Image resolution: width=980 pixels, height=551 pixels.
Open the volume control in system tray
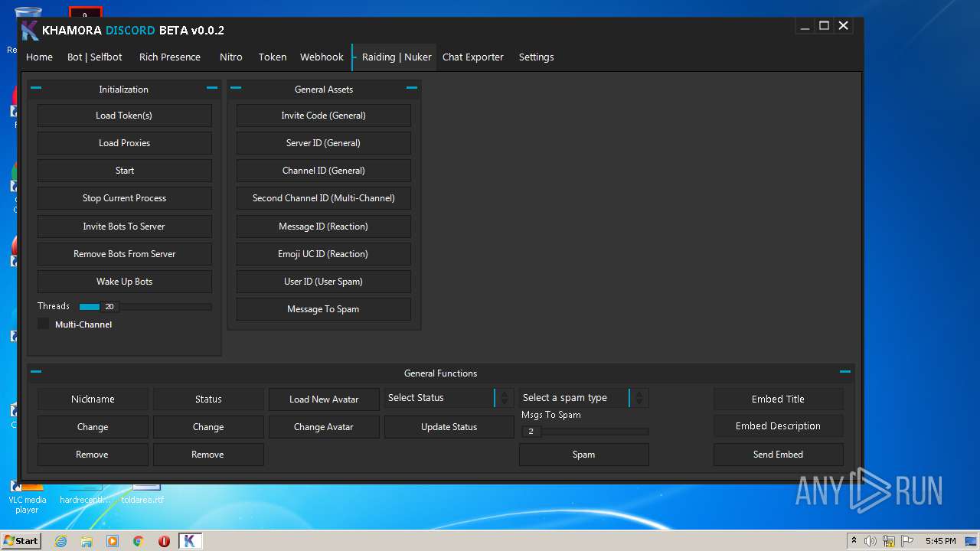click(x=871, y=541)
